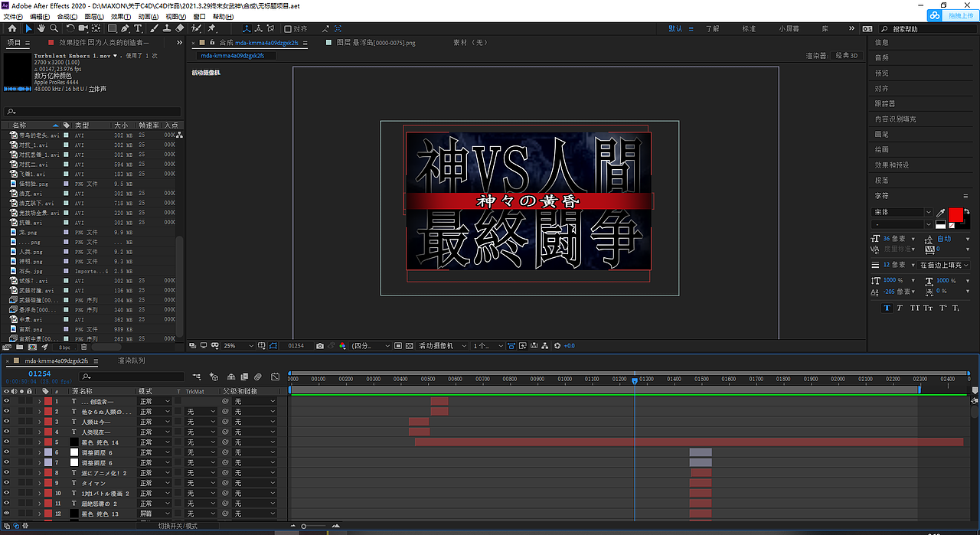Image resolution: width=980 pixels, height=535 pixels.
Task: Expand layer 5 properties
Action: pos(39,442)
